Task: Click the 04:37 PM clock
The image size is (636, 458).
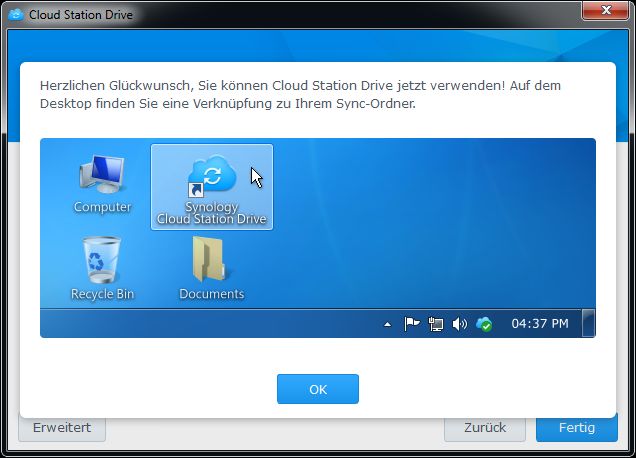Action: 540,323
